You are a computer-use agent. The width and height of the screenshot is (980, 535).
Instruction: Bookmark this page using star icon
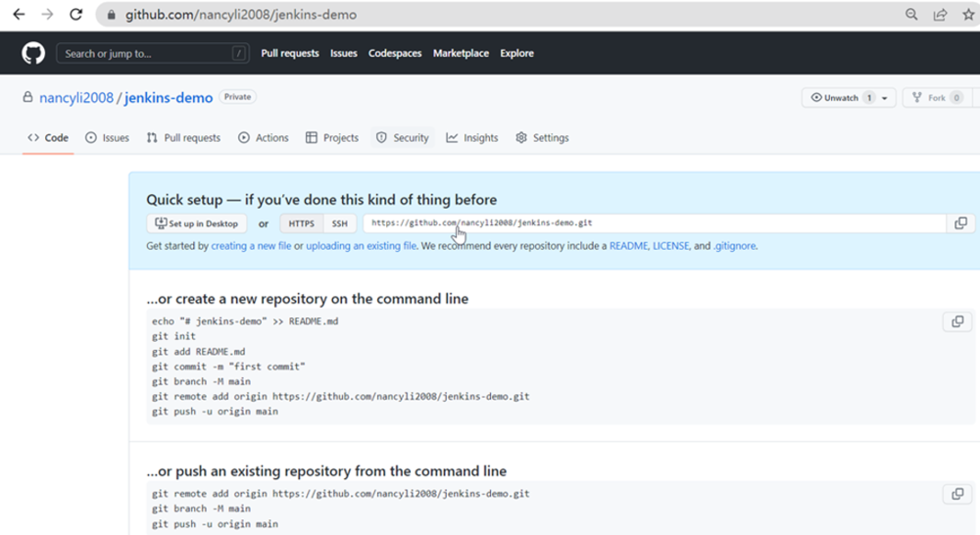(968, 15)
